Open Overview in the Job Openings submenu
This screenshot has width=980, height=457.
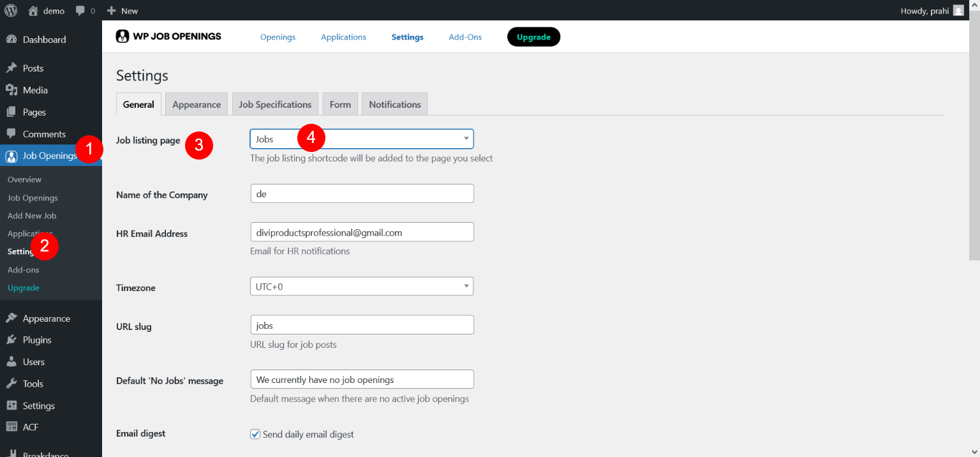pyautogui.click(x=24, y=179)
